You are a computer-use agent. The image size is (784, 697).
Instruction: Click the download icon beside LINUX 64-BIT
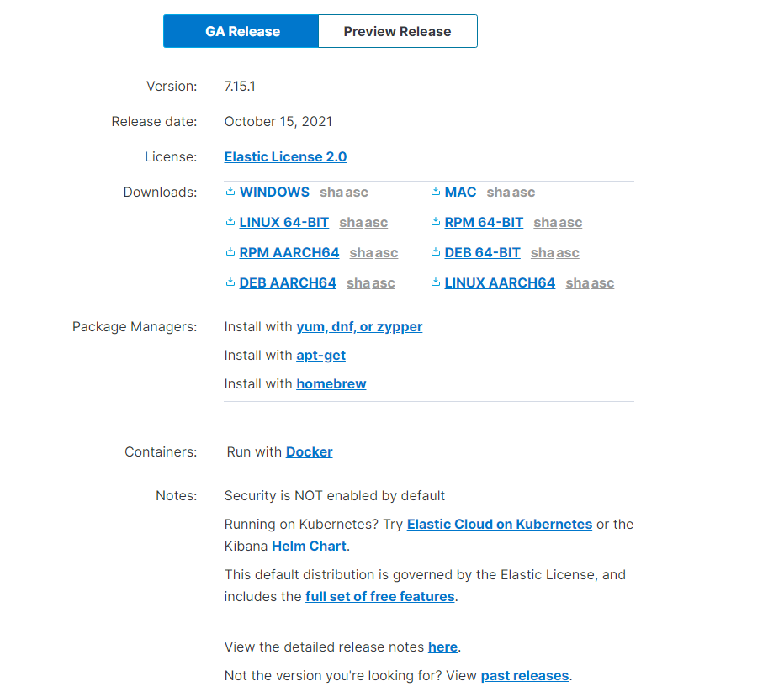230,222
